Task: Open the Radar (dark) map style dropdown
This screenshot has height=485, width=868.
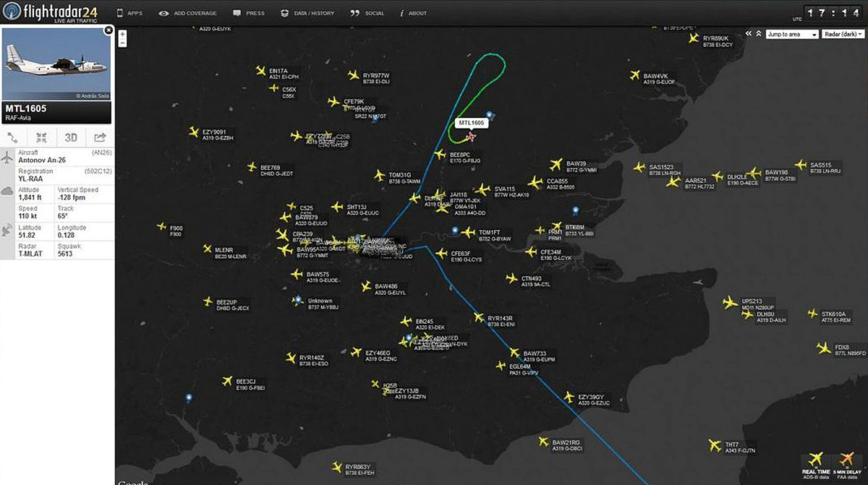Action: click(842, 34)
